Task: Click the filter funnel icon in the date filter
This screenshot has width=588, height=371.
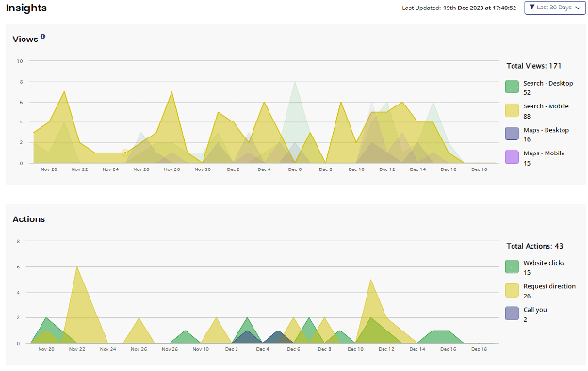Action: (531, 8)
